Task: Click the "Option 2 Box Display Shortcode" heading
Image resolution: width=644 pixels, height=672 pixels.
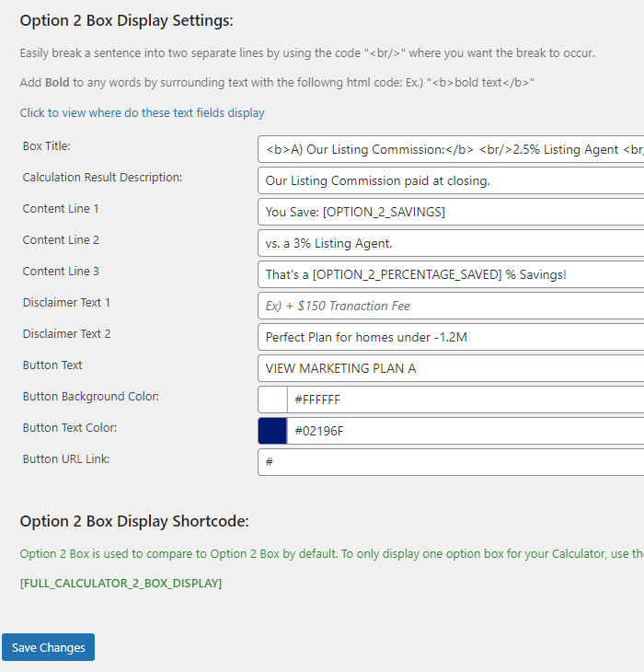Action: pos(134,522)
